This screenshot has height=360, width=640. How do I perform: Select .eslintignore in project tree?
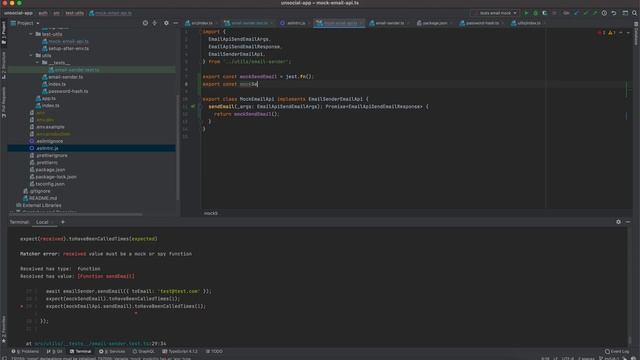coord(49,141)
